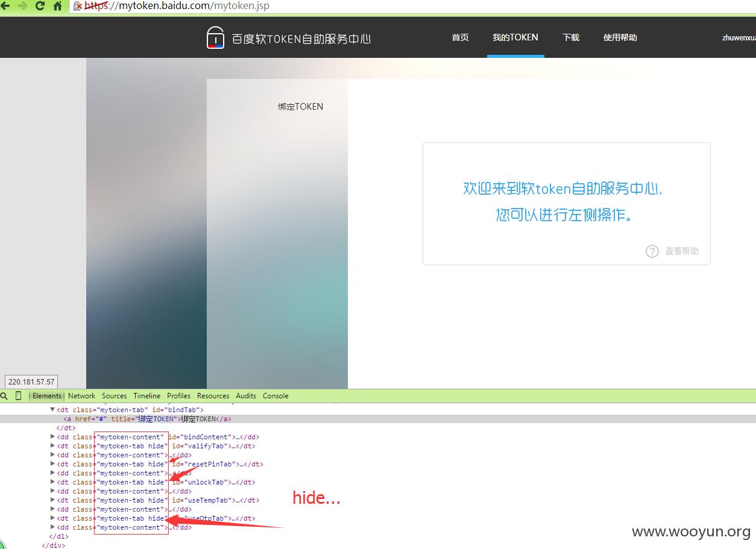The height and width of the screenshot is (549, 756).
Task: Expand the dt node with id useTempTab
Action: tap(52, 500)
